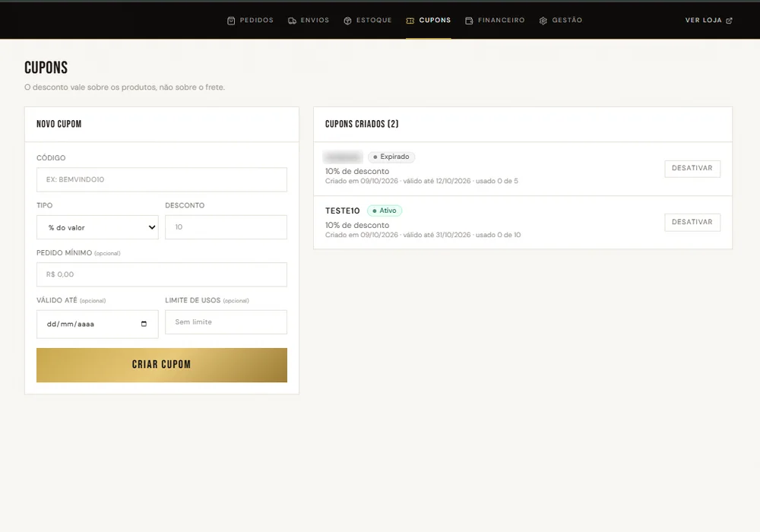The width and height of the screenshot is (760, 532).
Task: Expand the Tipo dropdown showing % do valor
Action: click(97, 227)
